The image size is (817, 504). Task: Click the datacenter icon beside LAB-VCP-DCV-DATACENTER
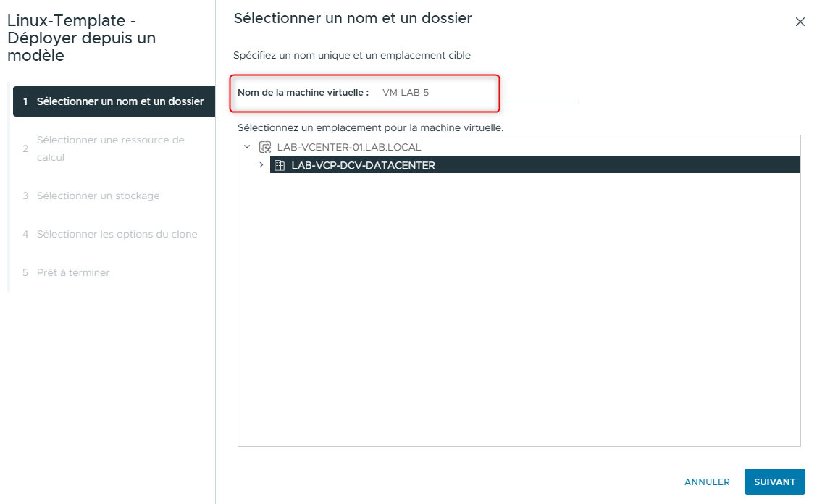coord(279,164)
